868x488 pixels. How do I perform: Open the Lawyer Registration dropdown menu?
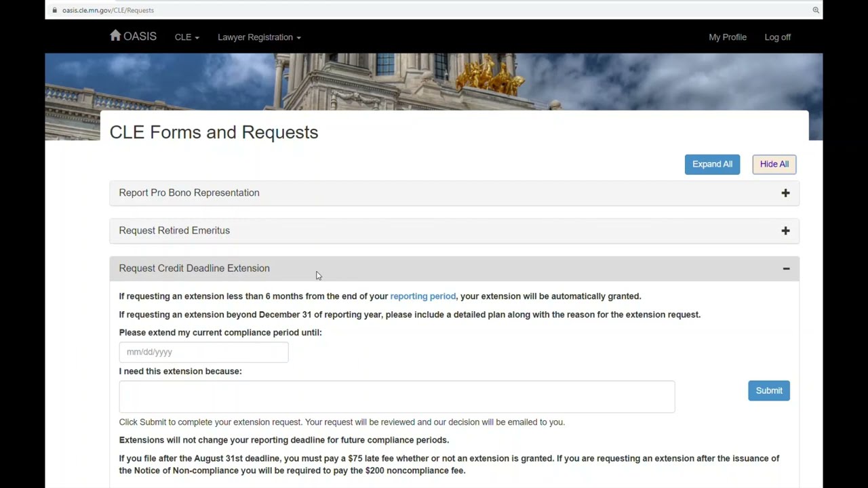click(259, 37)
